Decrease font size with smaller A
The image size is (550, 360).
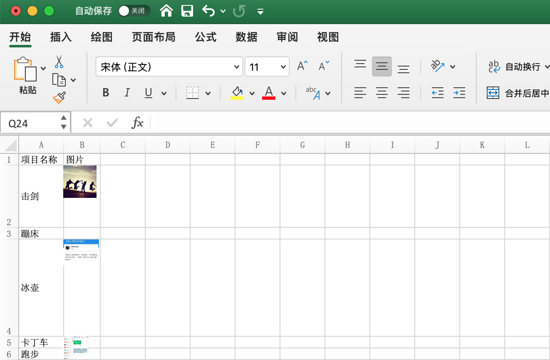coord(323,66)
